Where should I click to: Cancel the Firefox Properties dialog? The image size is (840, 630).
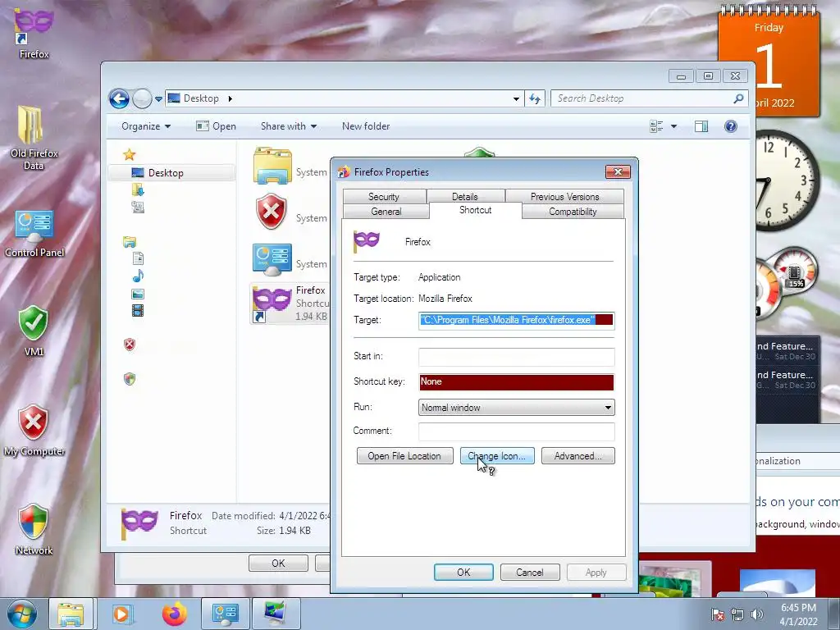tap(529, 572)
